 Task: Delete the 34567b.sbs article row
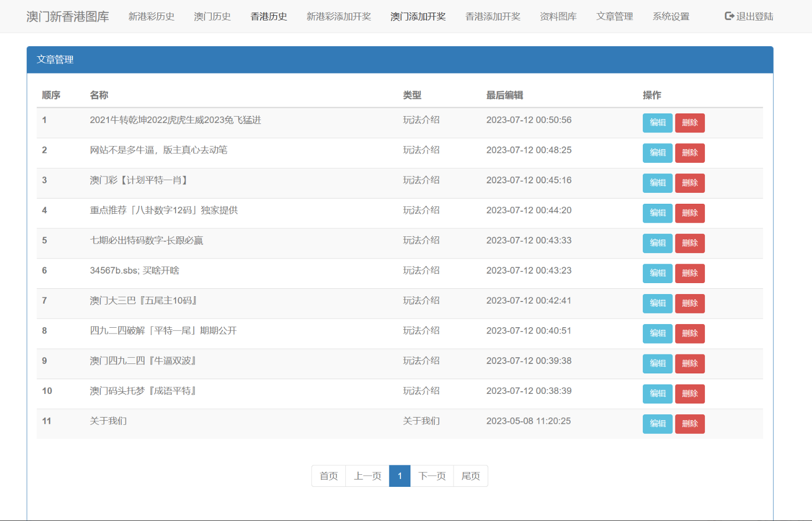click(x=690, y=273)
